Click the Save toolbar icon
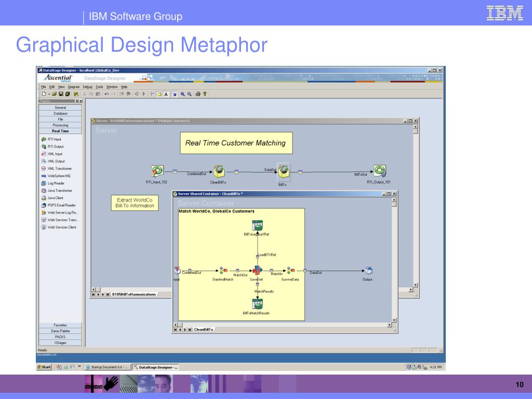 point(61,94)
